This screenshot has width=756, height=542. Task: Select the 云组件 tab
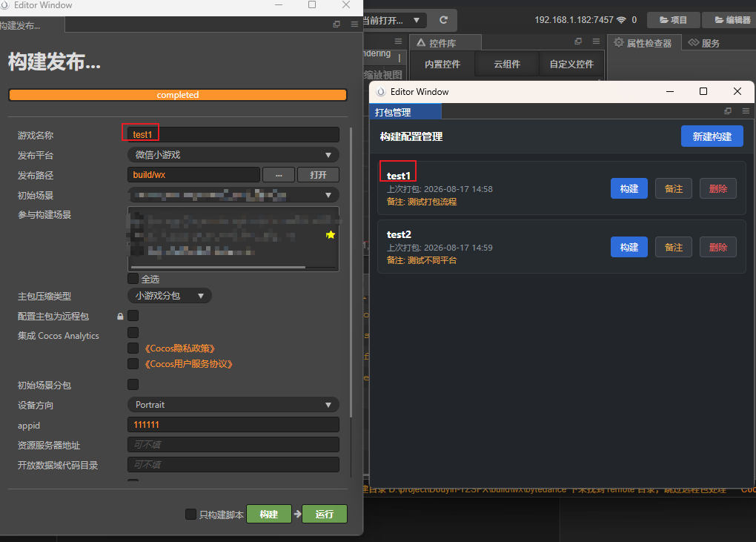point(507,64)
